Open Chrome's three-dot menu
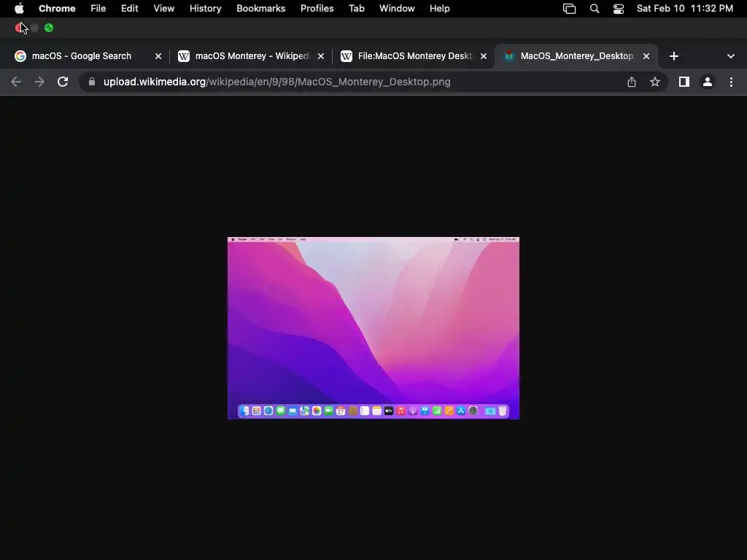 click(731, 82)
